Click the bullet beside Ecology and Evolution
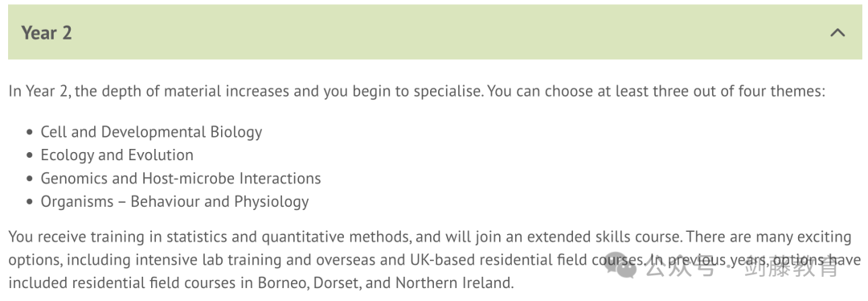Screen dimensions: 868x301 click(x=30, y=156)
